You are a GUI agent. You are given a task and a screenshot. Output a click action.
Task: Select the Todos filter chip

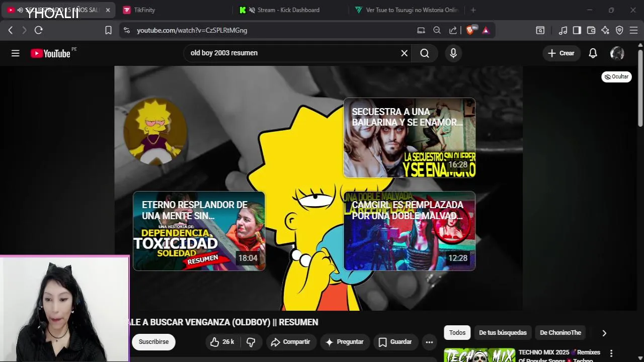point(457,333)
